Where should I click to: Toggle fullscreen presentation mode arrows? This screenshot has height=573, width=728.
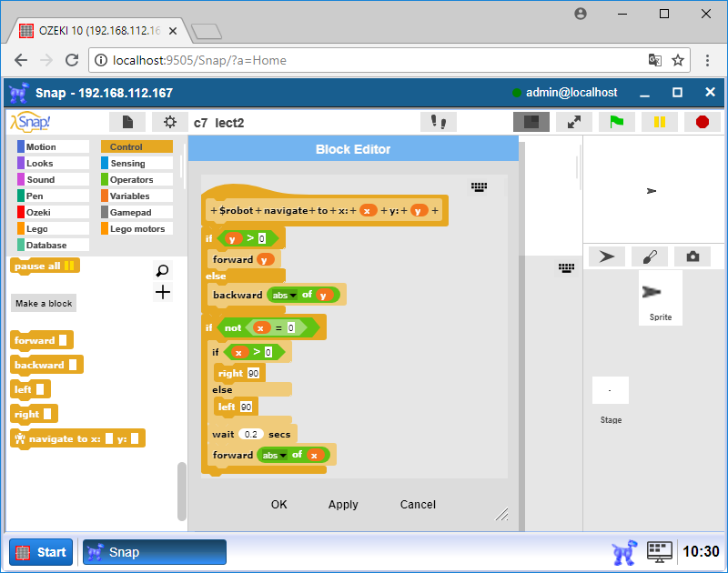574,122
